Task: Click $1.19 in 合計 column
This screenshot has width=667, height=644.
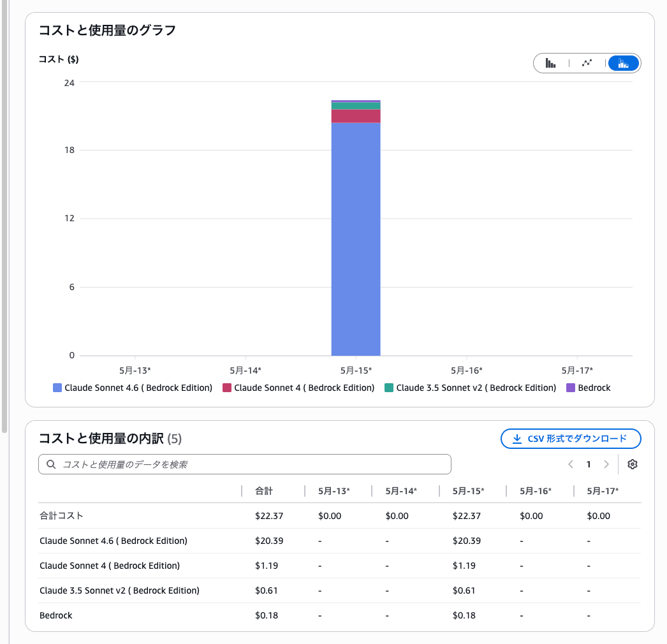Action: pos(267,566)
